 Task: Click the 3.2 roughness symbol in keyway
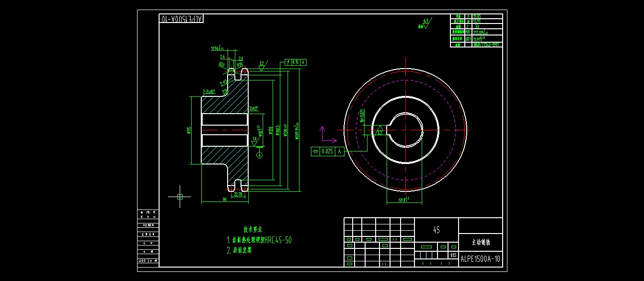[x=379, y=130]
